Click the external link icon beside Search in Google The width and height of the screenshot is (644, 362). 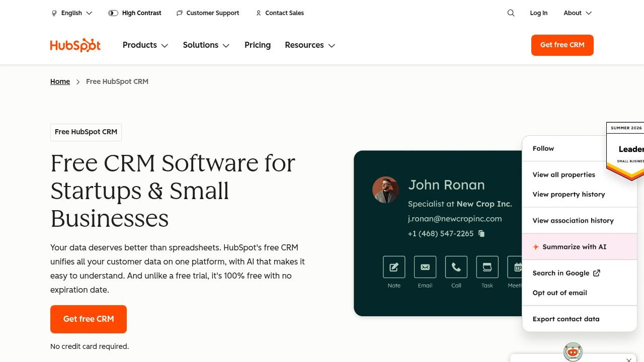point(597,273)
